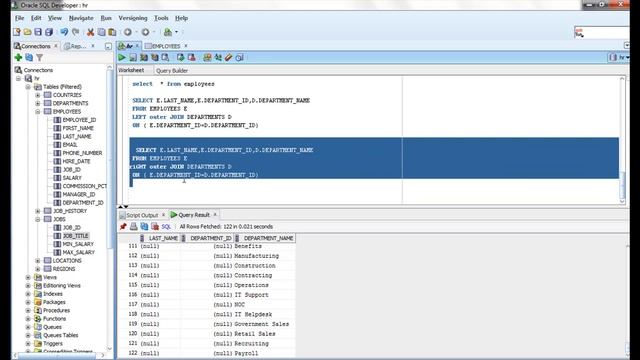Open dropdown arrow beside database connection icon
Screen dimensions: 640x360
click(176, 32)
